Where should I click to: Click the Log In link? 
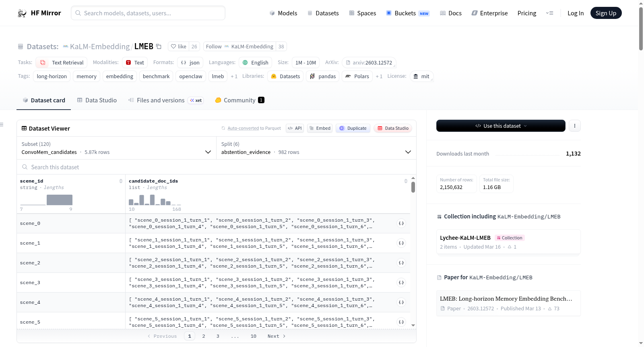[x=576, y=13]
